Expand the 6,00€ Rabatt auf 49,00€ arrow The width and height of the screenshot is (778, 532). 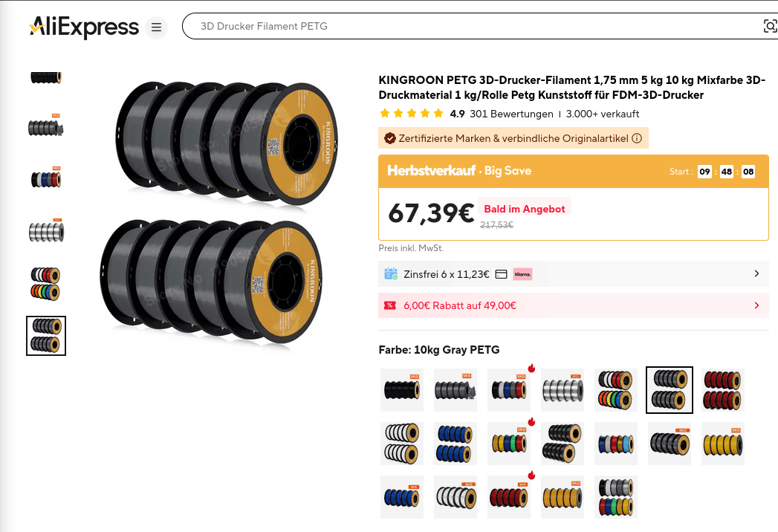click(756, 305)
